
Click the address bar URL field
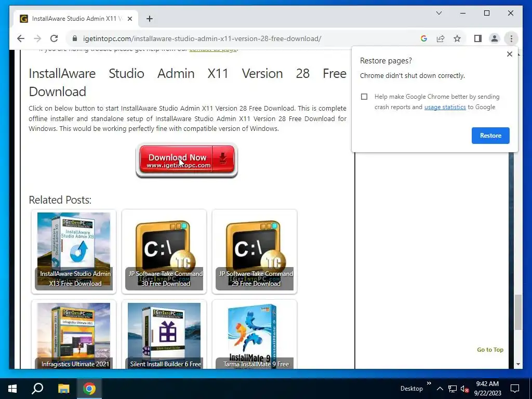(202, 38)
